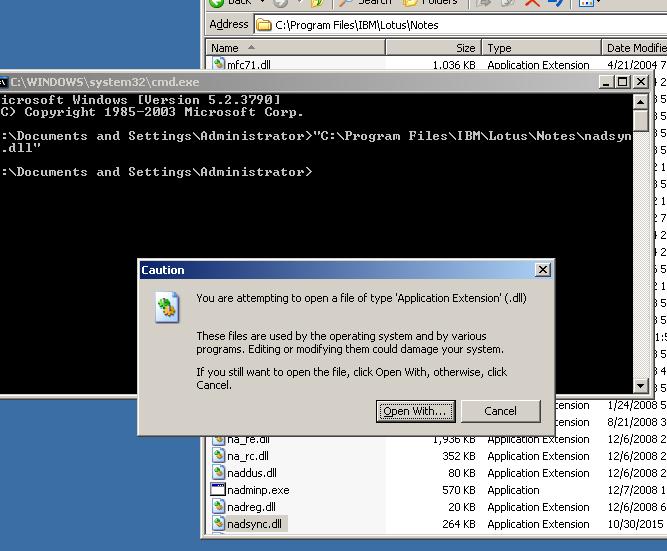Select the na_rc.dll file icon
This screenshot has height=551, width=667.
(x=218, y=456)
